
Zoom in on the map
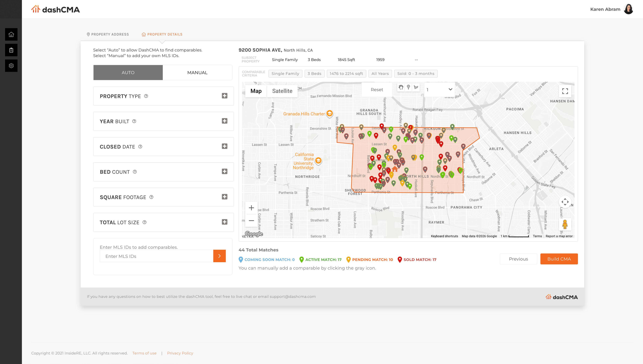pyautogui.click(x=251, y=208)
